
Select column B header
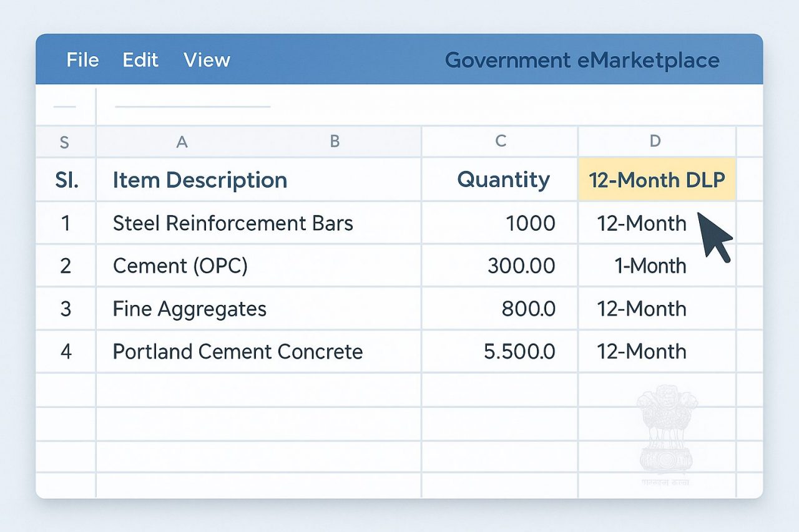335,142
